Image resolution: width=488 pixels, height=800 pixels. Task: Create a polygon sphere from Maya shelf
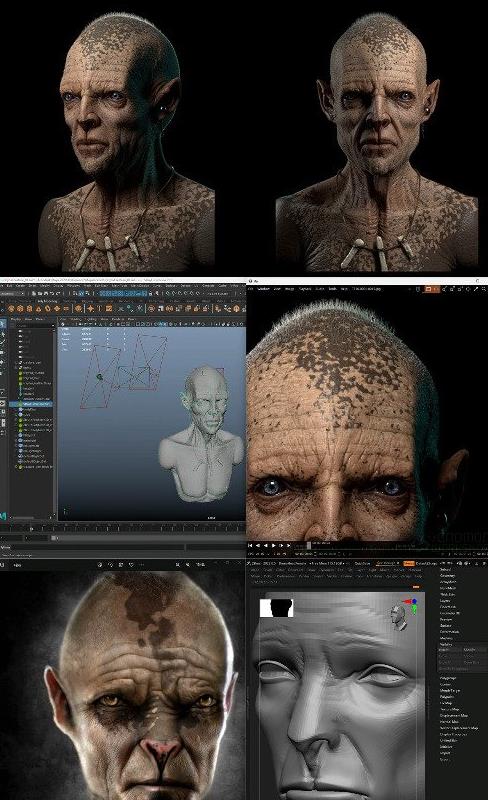[x=10, y=308]
